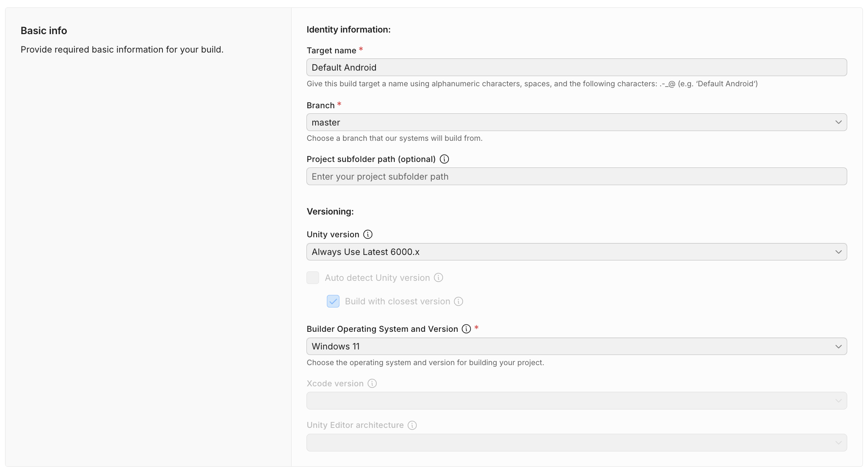Open the Builder Operating System dropdown
The image size is (868, 473).
pos(576,346)
